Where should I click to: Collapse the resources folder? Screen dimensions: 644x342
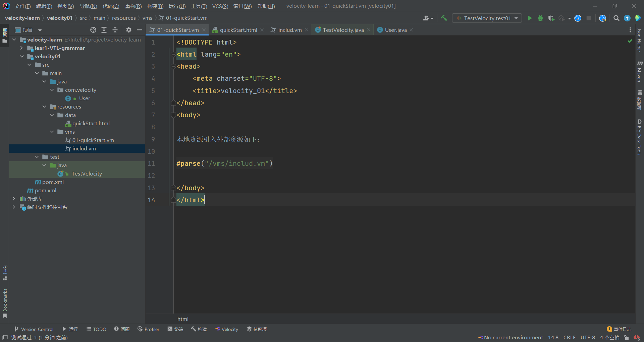click(44, 107)
